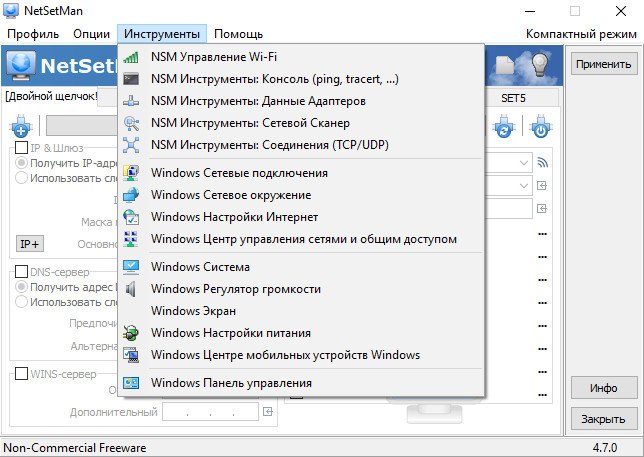
Task: Click the Закрыть button
Action: tap(603, 419)
